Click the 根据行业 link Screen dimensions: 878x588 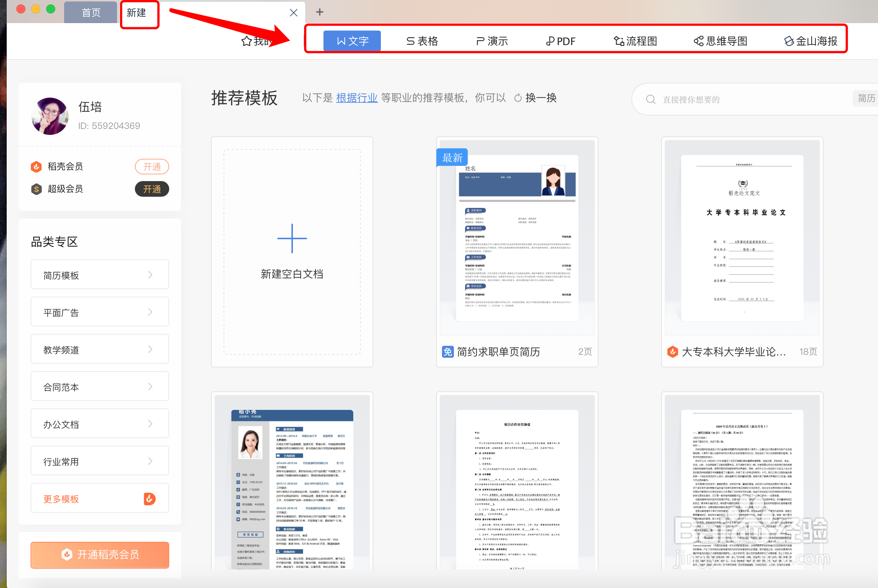click(x=357, y=98)
